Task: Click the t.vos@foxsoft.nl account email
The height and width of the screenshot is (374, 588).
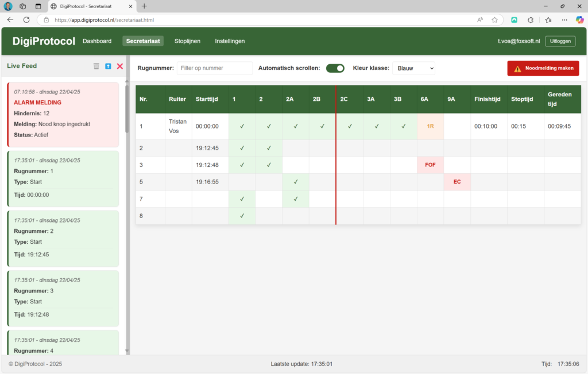Action: [519, 41]
